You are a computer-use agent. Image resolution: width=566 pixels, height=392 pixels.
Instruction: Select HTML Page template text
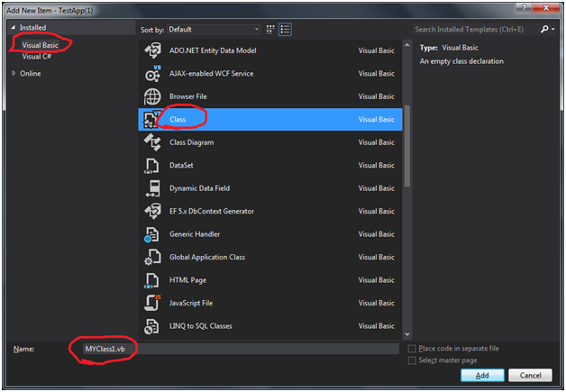click(x=187, y=280)
